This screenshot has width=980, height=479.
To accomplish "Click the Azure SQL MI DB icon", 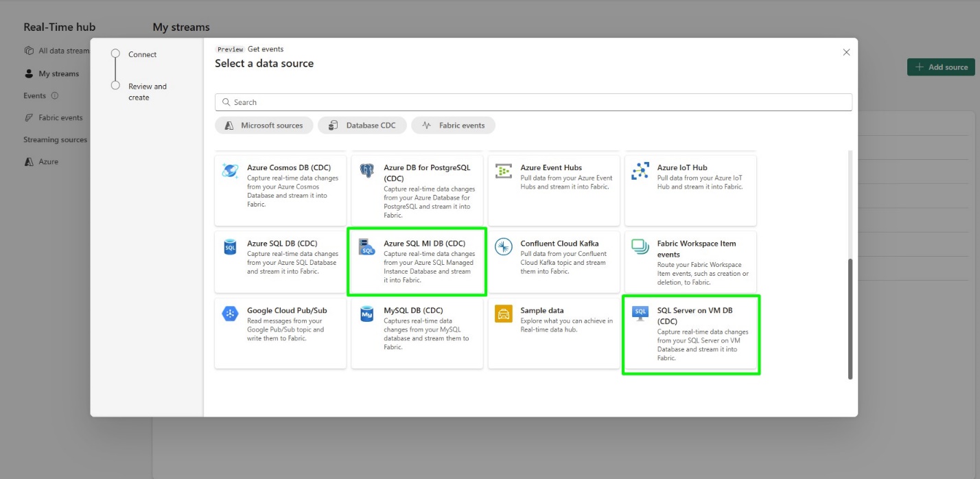I will coord(367,247).
